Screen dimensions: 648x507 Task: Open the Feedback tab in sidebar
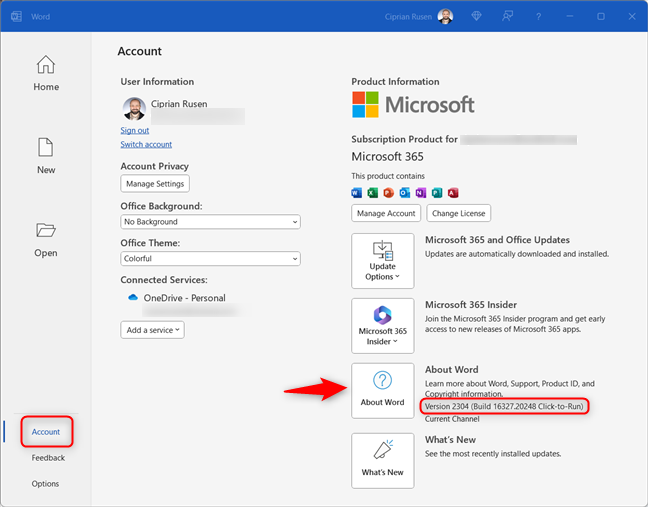pyautogui.click(x=48, y=458)
